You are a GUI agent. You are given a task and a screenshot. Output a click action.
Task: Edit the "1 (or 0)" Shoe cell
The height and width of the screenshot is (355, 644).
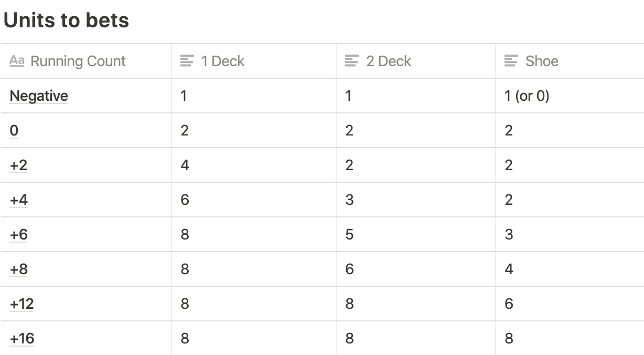click(527, 96)
